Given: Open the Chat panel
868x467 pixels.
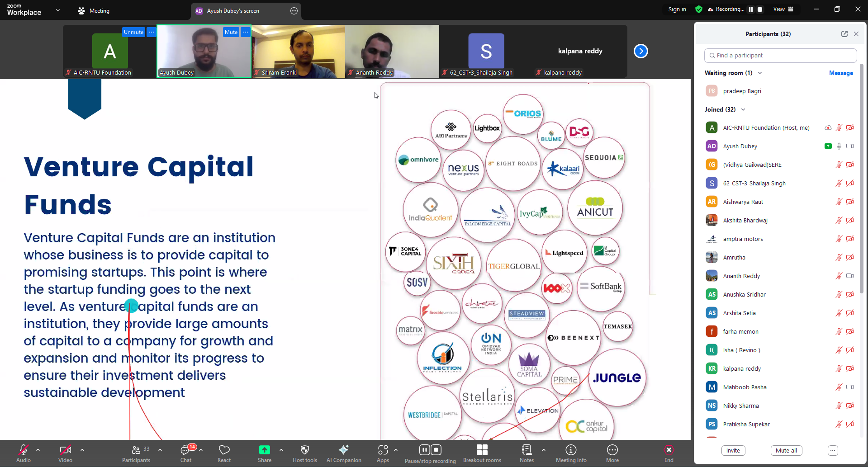Looking at the screenshot, I should 186,453.
